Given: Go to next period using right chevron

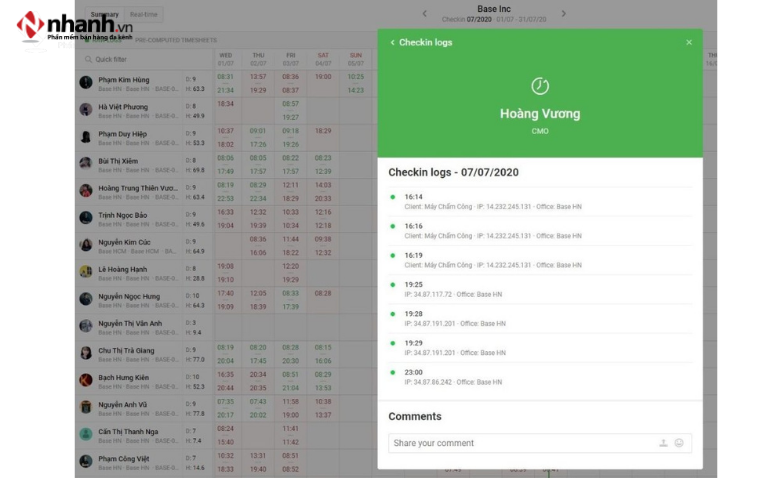Looking at the screenshot, I should (563, 14).
